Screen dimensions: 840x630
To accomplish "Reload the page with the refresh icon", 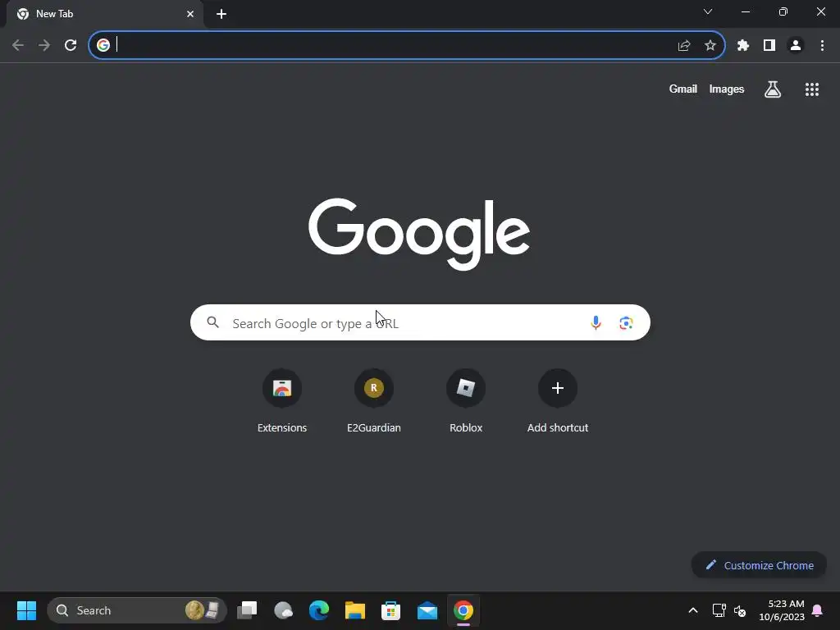I will coord(71,46).
